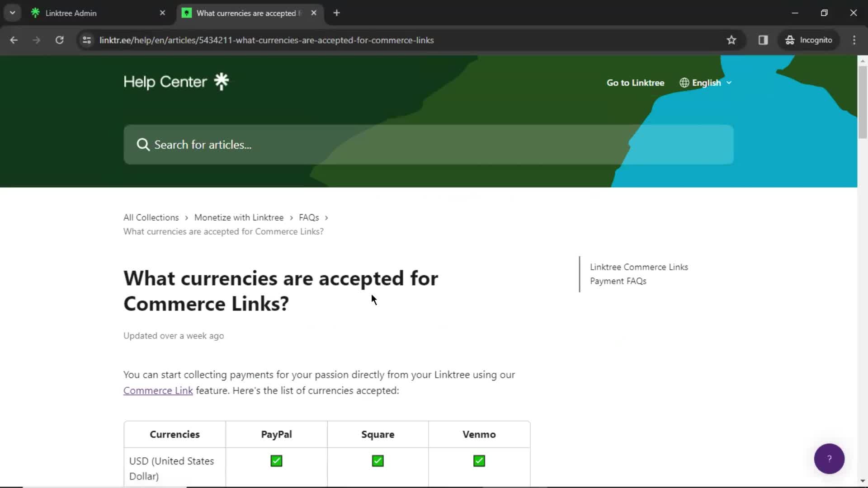Open the Commerce Link hyperlink
Viewport: 868px width, 488px height.
(158, 390)
